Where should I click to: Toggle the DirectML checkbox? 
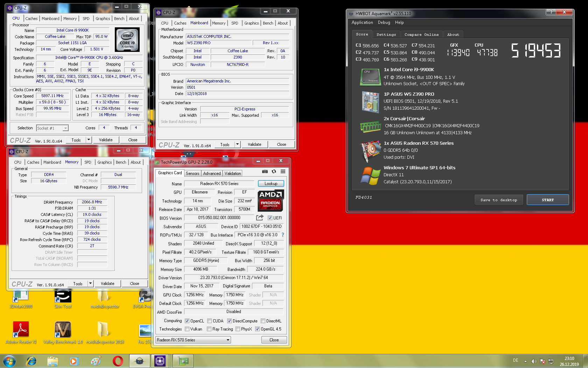click(263, 321)
